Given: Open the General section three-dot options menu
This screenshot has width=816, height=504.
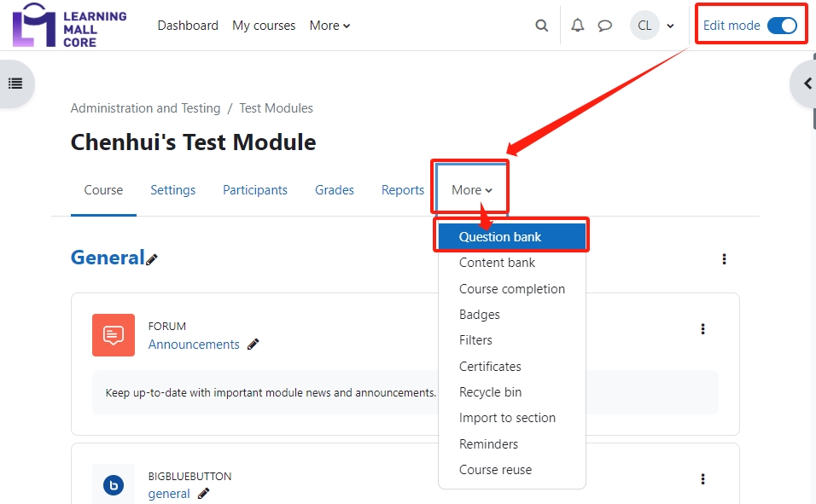Looking at the screenshot, I should (x=724, y=258).
